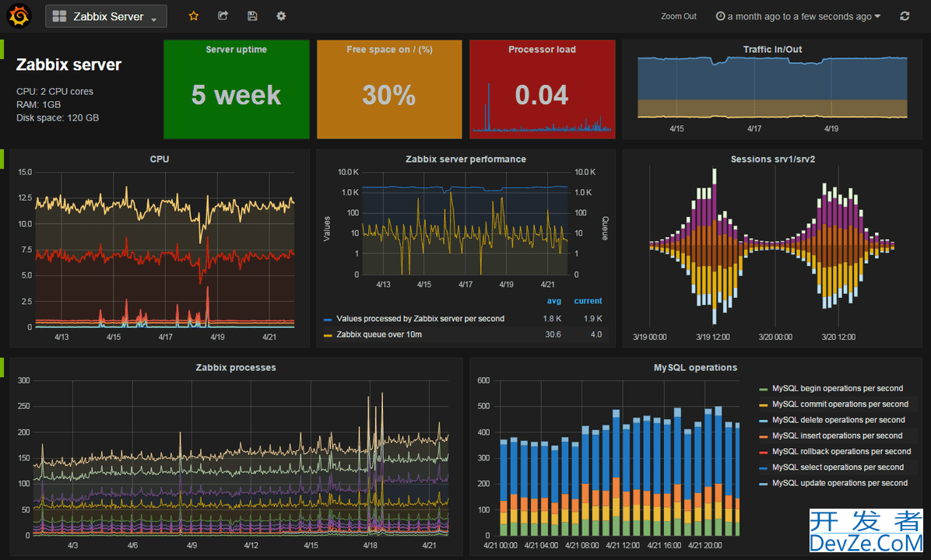
Task: Open the CPU panel title menu
Action: click(x=160, y=159)
